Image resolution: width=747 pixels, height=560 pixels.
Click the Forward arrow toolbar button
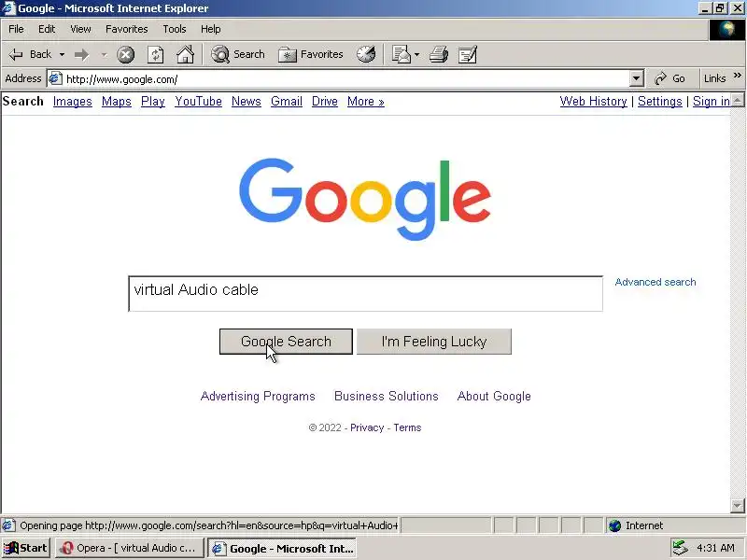point(81,55)
